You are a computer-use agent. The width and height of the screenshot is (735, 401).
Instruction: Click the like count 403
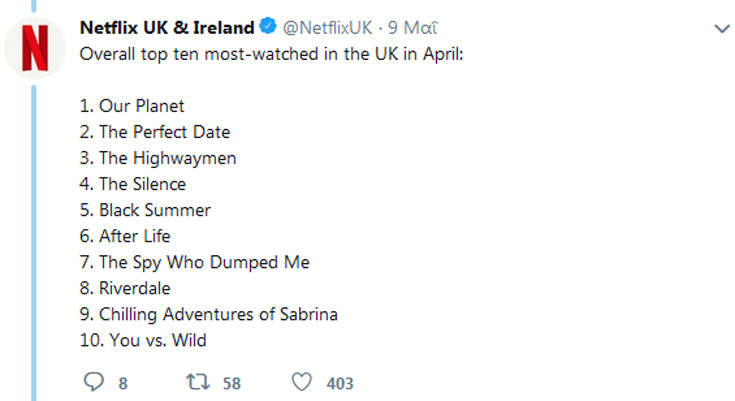(340, 383)
